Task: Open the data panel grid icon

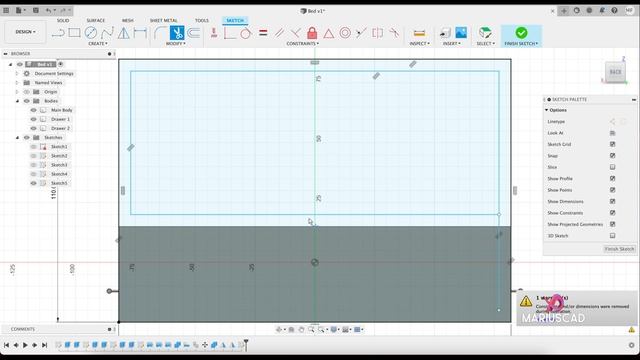Action: click(6, 10)
